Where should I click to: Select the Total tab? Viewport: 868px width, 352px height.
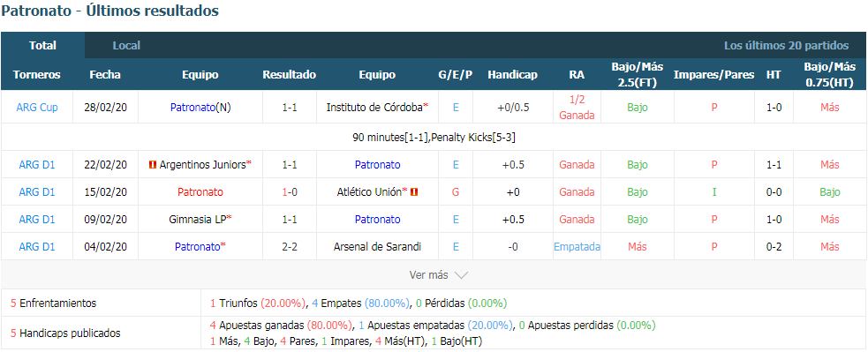pyautogui.click(x=42, y=46)
